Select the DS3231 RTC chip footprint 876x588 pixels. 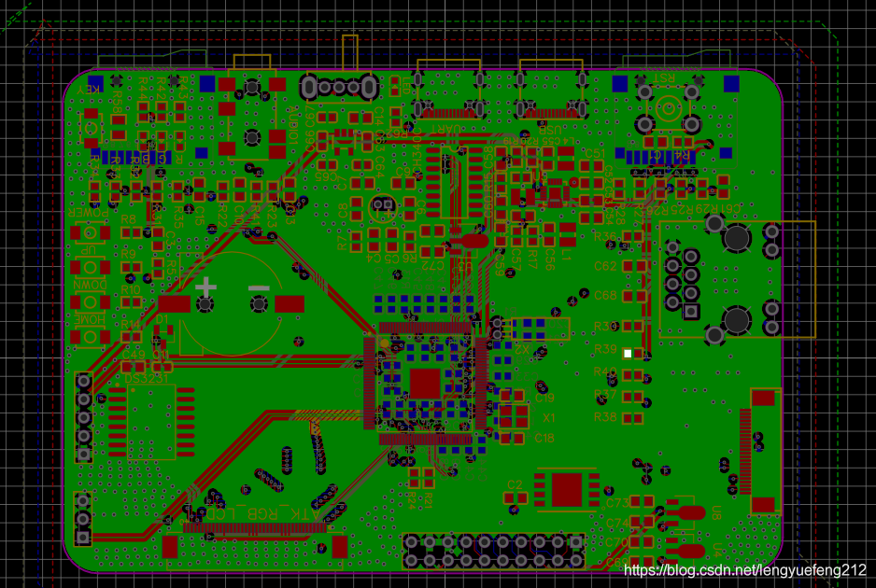(x=152, y=422)
